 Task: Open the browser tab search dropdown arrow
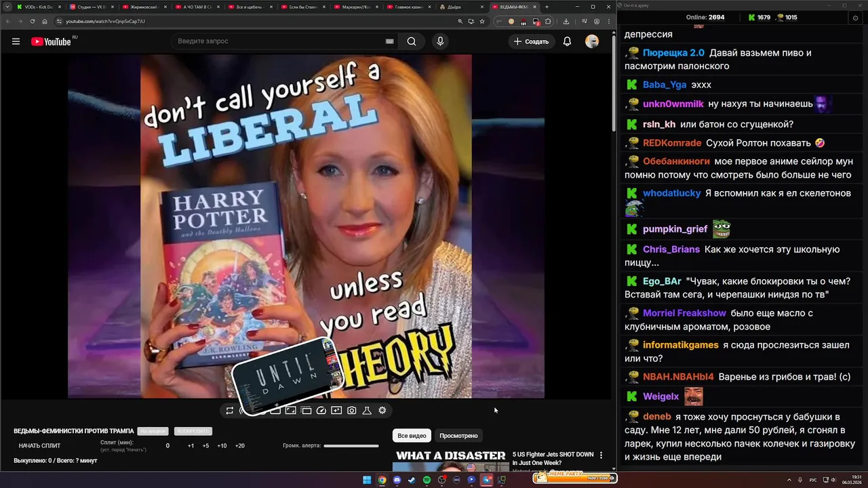pos(7,7)
